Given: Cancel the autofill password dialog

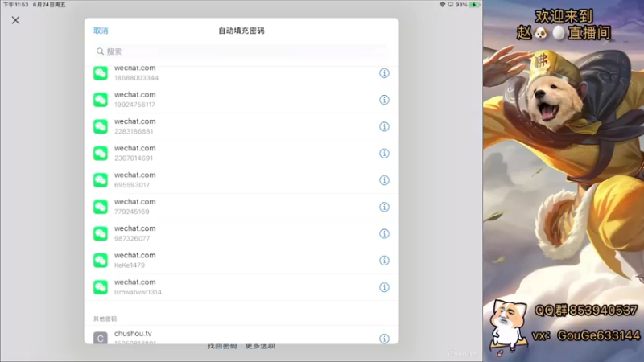Looking at the screenshot, I should click(x=101, y=31).
